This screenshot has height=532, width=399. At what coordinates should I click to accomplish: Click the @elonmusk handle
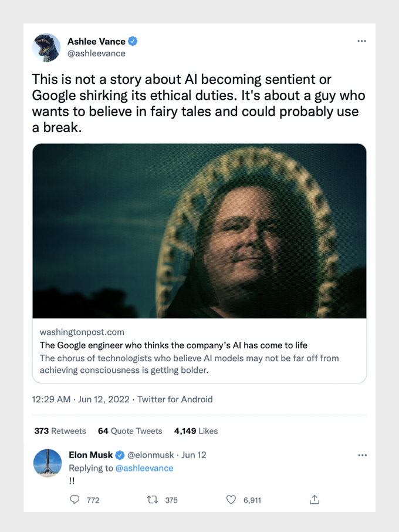point(150,455)
